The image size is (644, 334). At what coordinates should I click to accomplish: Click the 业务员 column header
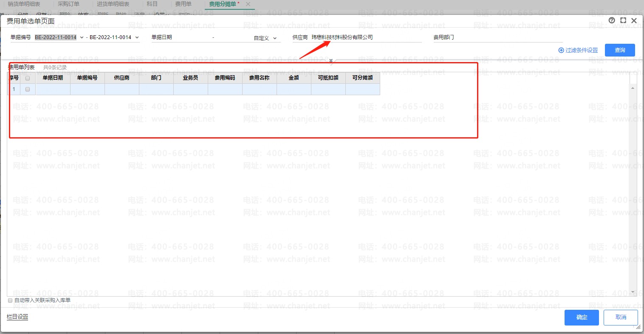tap(191, 78)
